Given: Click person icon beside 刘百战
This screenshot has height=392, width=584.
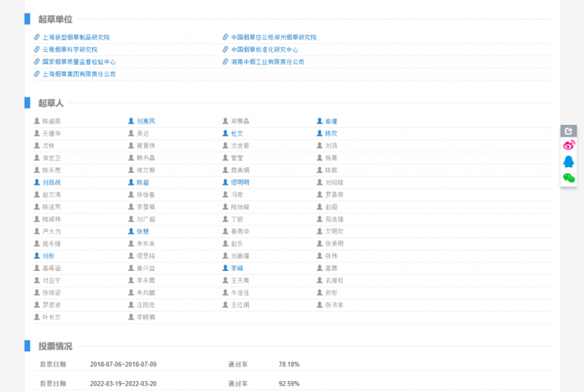Looking at the screenshot, I should [36, 182].
